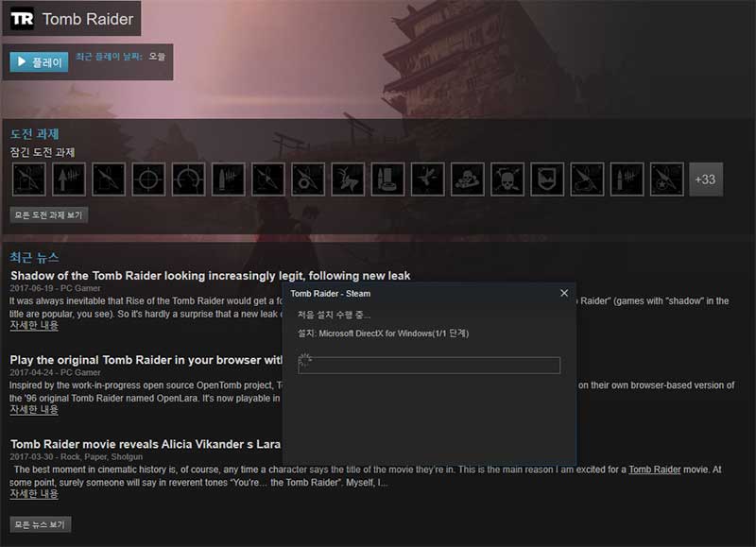
Task: Open 'Play the original Tomb Raider' news headline
Action: (146, 360)
